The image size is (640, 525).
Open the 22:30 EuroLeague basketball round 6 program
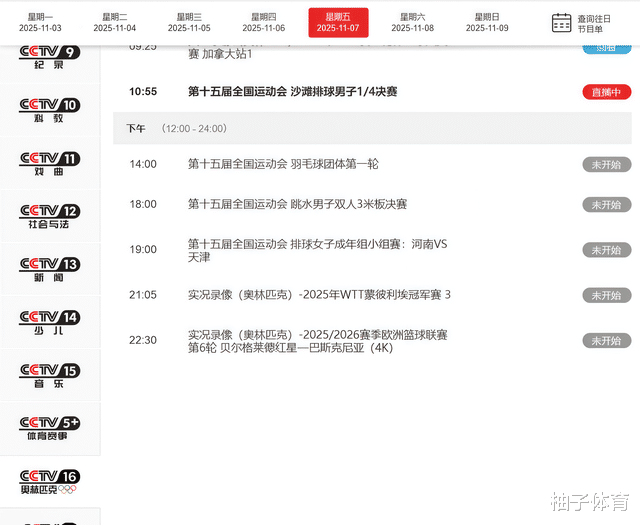tap(318, 341)
